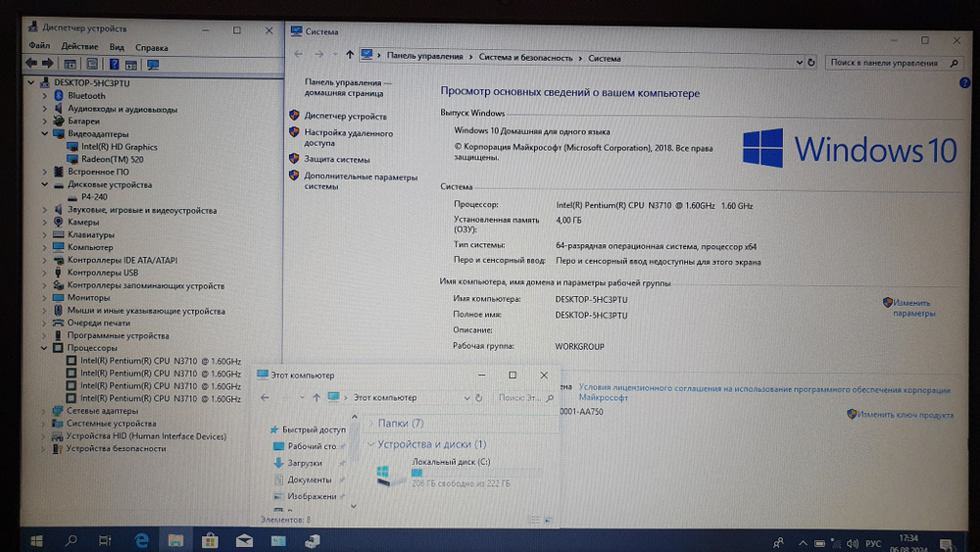
Task: Open Microsoft Store from taskbar
Action: 210,541
